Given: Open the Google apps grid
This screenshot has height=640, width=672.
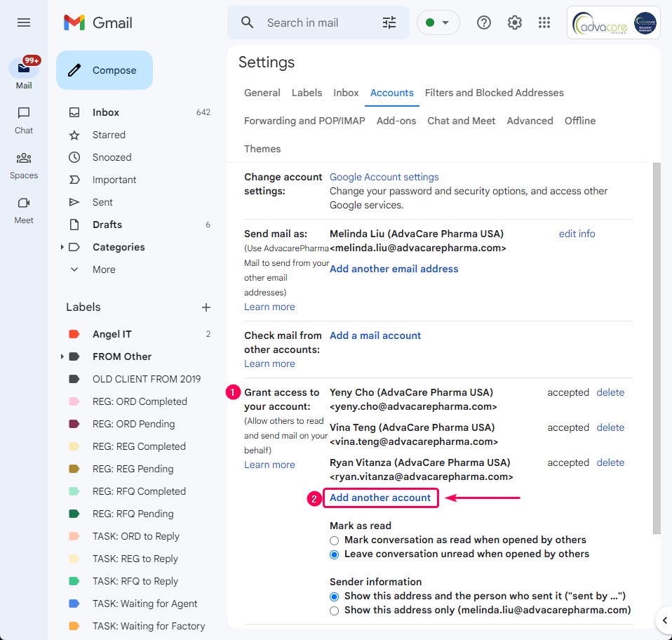Looking at the screenshot, I should pos(544,22).
